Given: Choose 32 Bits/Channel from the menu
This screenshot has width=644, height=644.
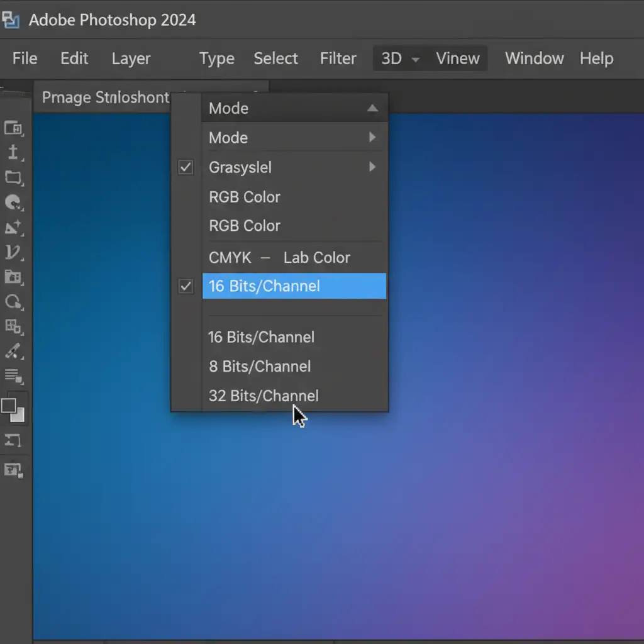Looking at the screenshot, I should (264, 396).
